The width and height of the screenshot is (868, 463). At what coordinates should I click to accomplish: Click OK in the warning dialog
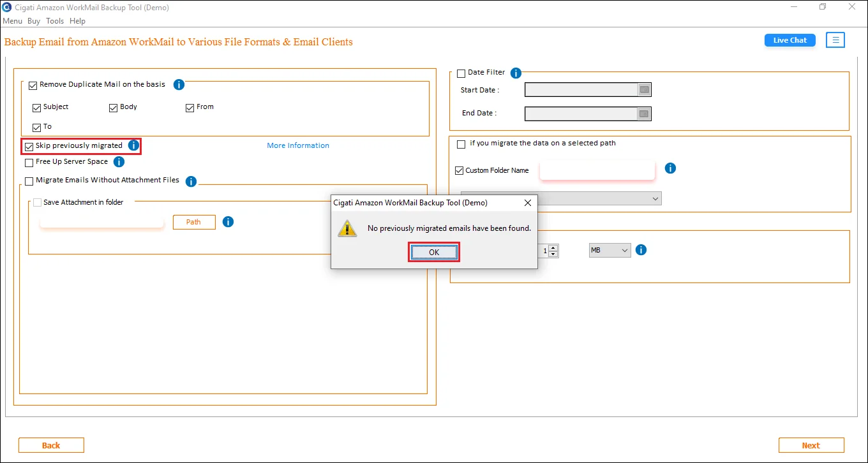(434, 253)
